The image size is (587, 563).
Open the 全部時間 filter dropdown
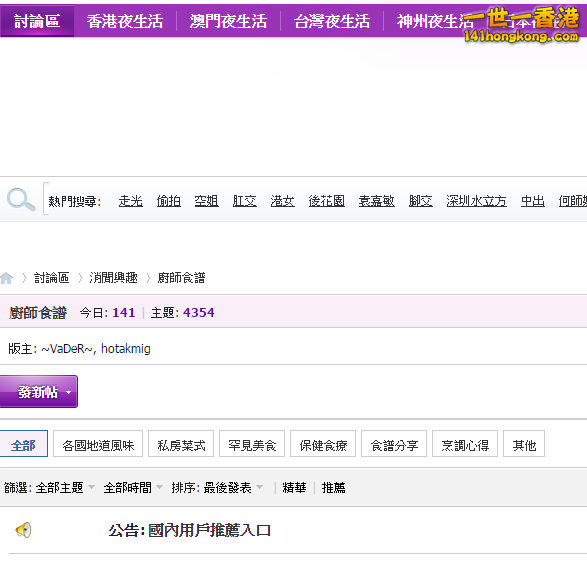coord(133,488)
